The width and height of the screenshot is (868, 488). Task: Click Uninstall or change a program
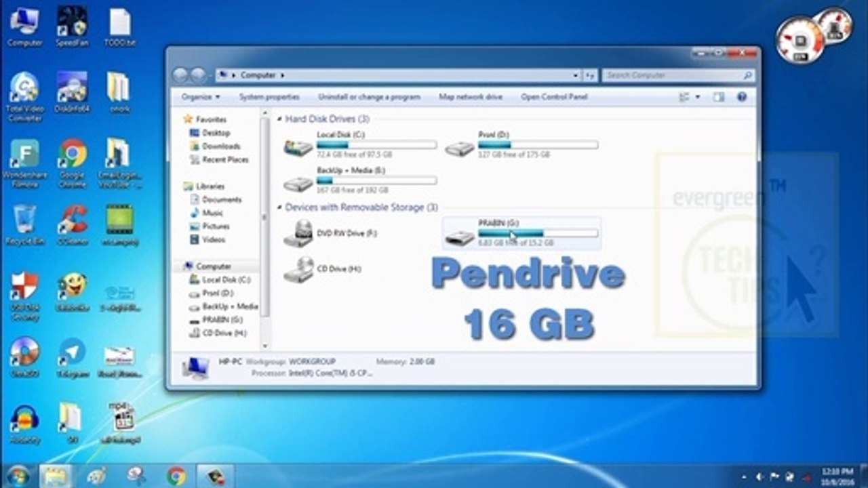pyautogui.click(x=369, y=97)
